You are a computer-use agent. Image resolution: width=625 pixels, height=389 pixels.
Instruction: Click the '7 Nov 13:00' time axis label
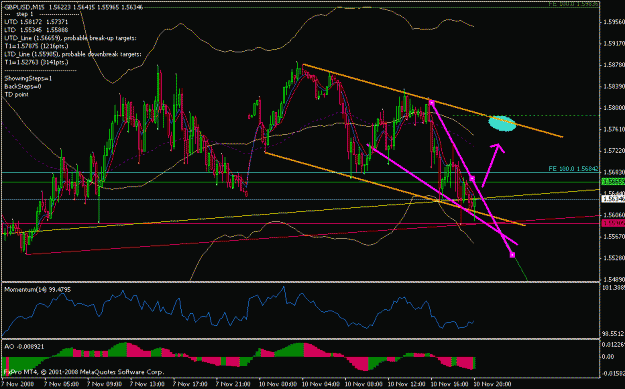click(147, 384)
